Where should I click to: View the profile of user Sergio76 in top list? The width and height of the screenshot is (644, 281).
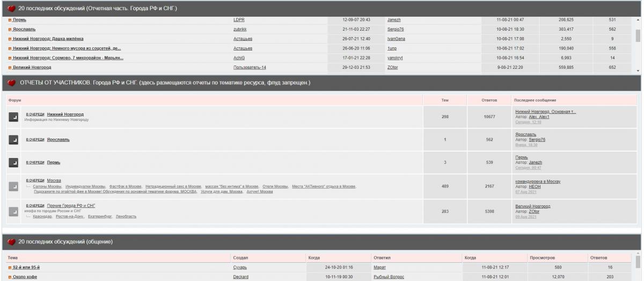coord(396,29)
